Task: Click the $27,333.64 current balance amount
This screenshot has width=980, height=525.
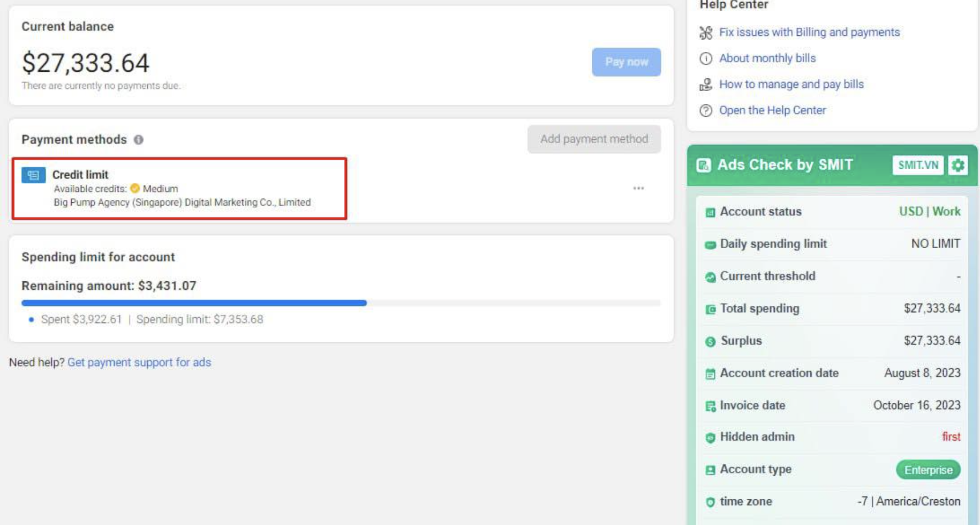Action: (86, 63)
